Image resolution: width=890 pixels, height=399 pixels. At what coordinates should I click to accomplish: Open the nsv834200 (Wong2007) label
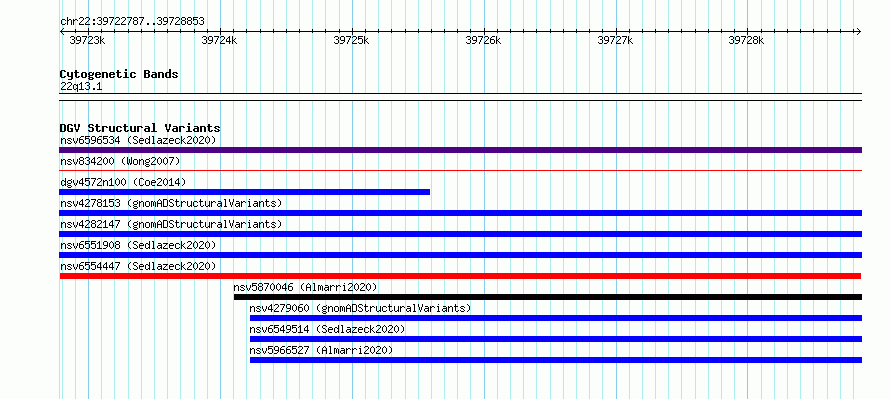[120, 161]
